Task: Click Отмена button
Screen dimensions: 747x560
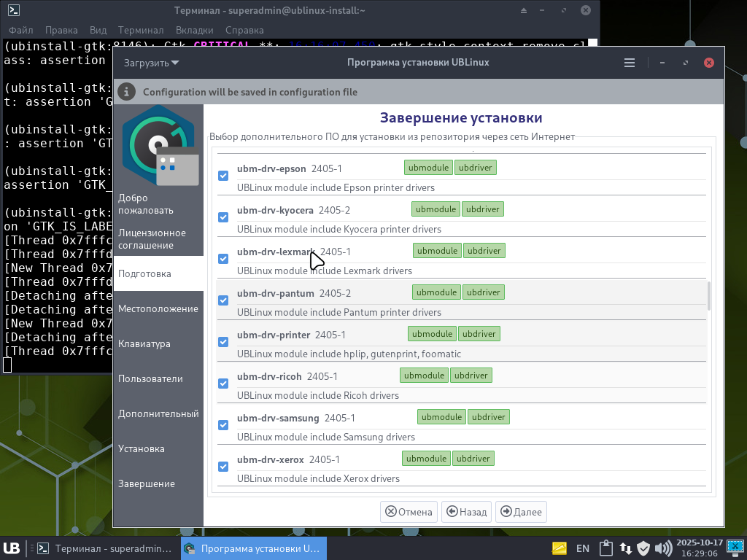Action: pos(409,512)
